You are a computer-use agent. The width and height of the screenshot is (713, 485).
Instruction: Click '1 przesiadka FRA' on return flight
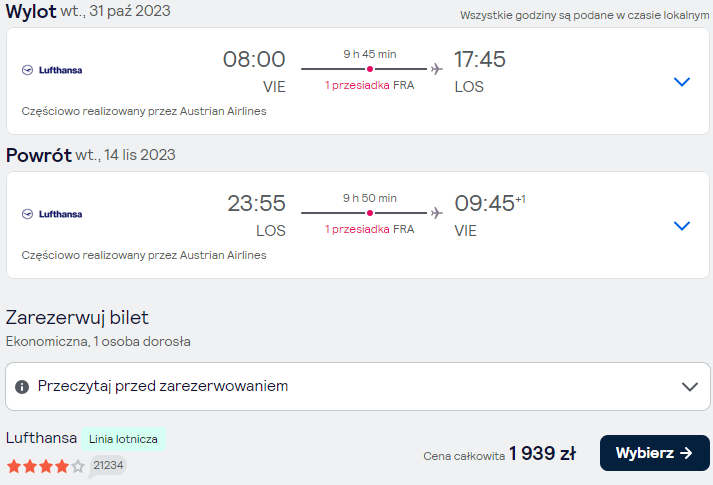pyautogui.click(x=369, y=230)
